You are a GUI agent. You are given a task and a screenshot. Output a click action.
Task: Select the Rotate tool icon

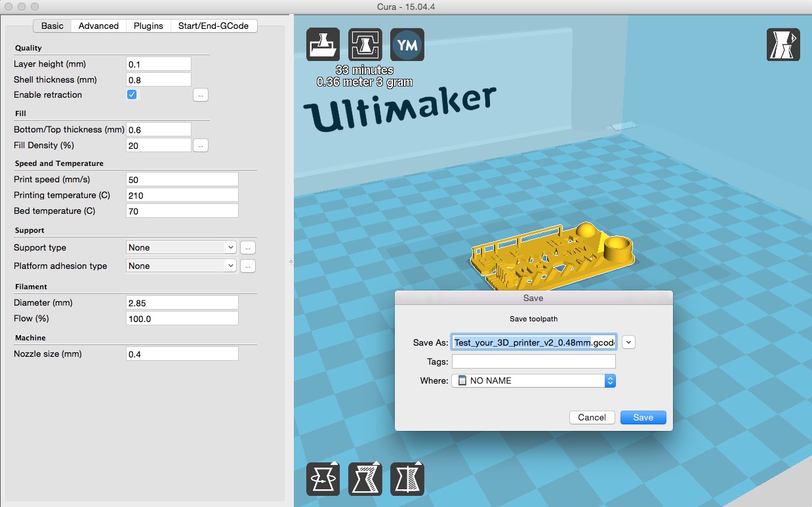tap(323, 479)
